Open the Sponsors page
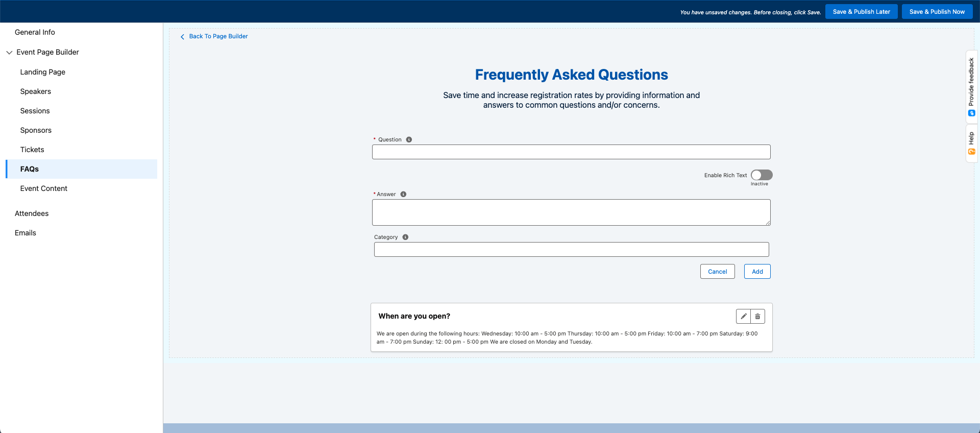980x433 pixels. tap(36, 130)
